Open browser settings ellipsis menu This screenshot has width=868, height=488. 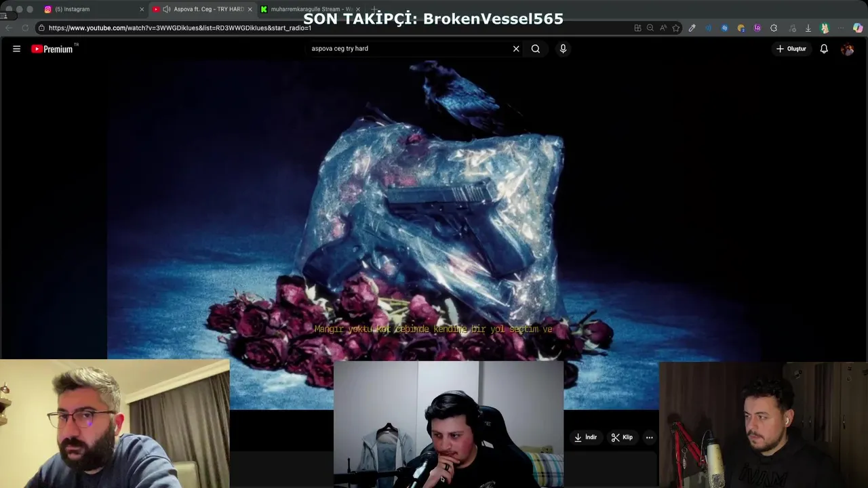[841, 28]
